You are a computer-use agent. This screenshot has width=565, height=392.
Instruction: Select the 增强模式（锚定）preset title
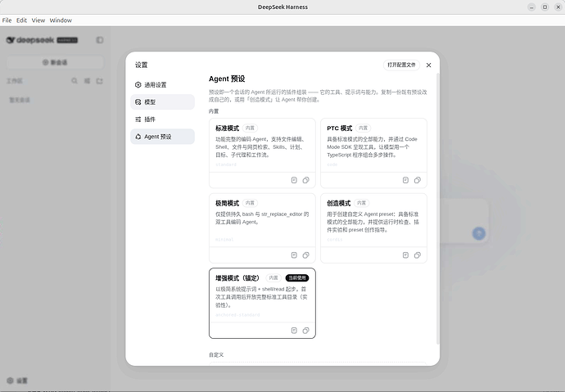coord(237,278)
